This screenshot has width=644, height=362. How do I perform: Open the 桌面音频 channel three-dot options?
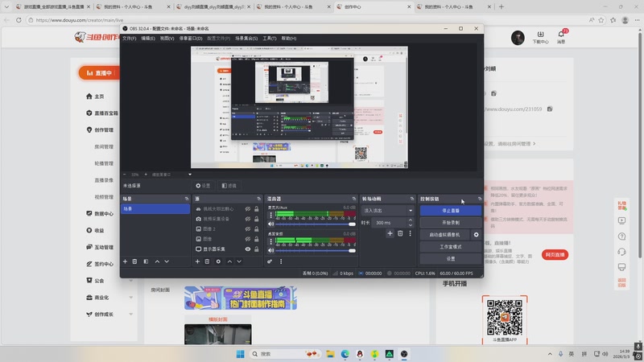click(x=270, y=241)
